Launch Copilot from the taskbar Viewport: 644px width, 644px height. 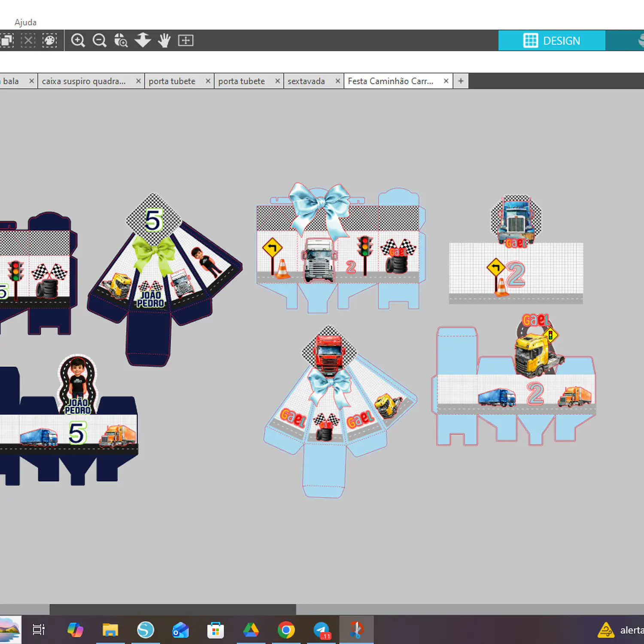[x=75, y=630]
